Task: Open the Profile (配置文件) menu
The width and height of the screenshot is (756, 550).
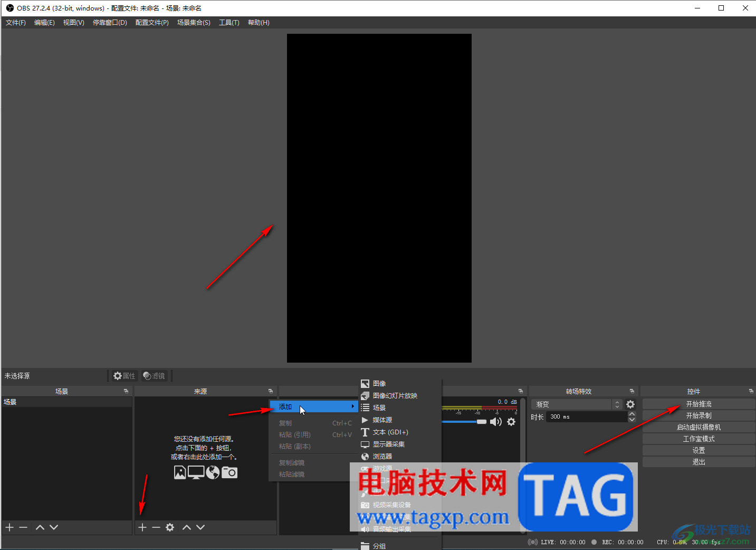Action: click(152, 23)
